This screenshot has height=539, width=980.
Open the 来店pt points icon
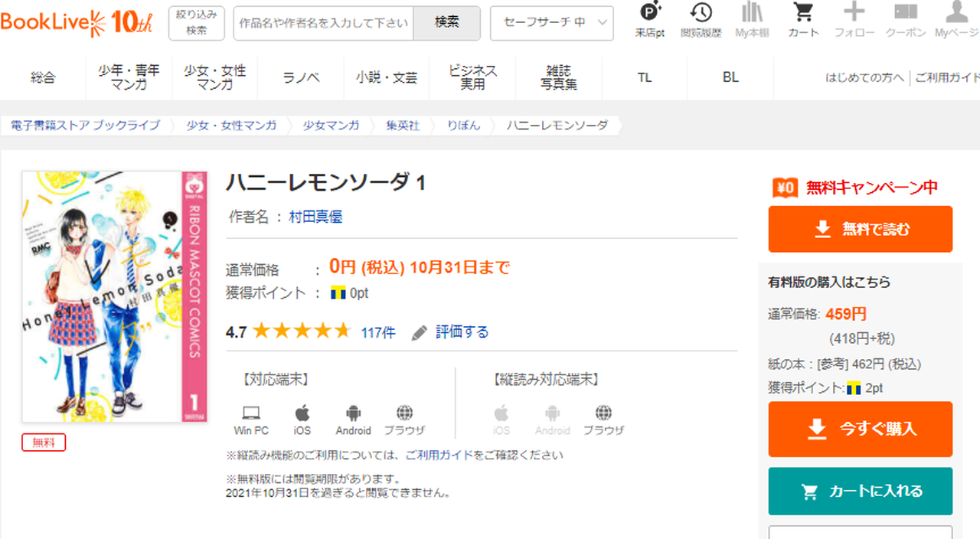649,14
